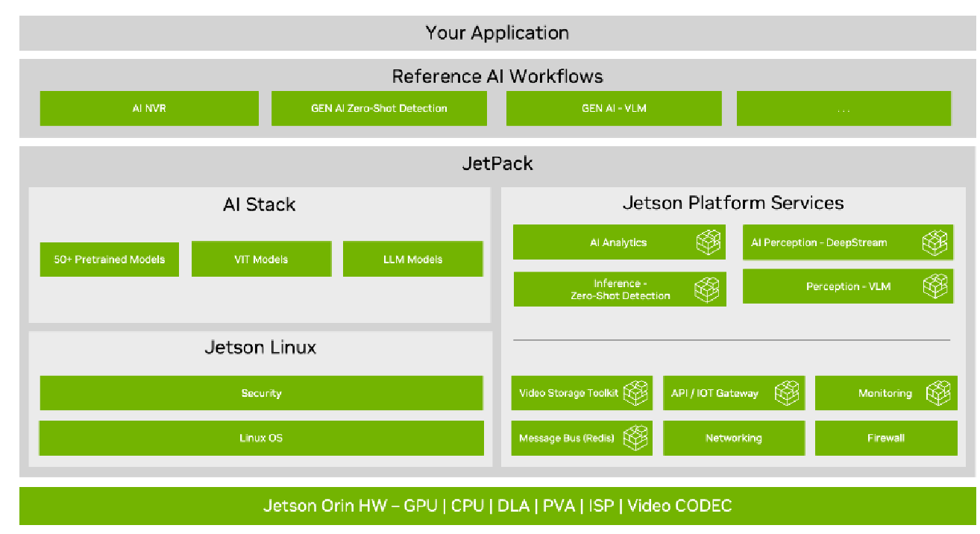The height and width of the screenshot is (534, 980).
Task: Click the cube icon next to Perception - VLM
Action: click(x=935, y=286)
